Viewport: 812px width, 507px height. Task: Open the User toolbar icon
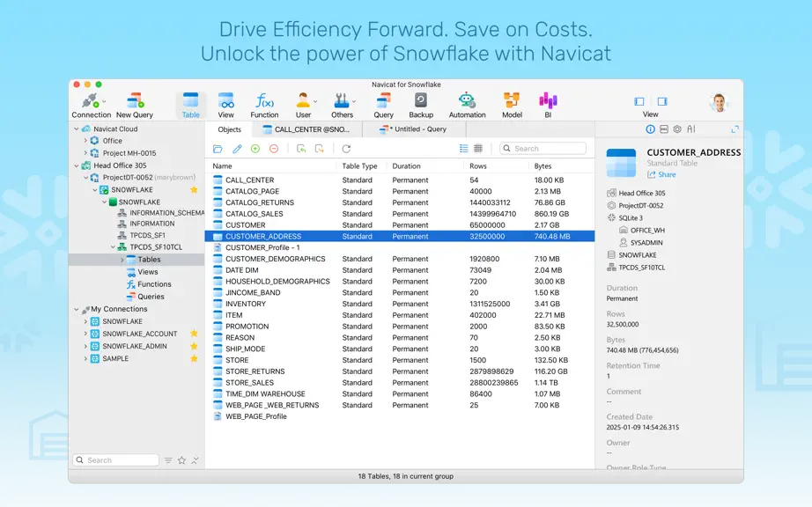304,106
